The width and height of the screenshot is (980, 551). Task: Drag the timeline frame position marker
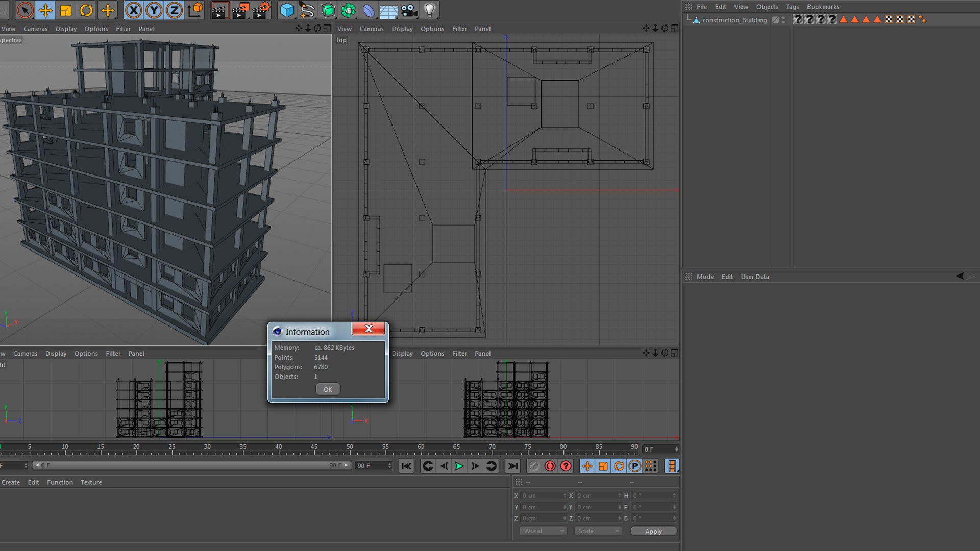pos(1,448)
